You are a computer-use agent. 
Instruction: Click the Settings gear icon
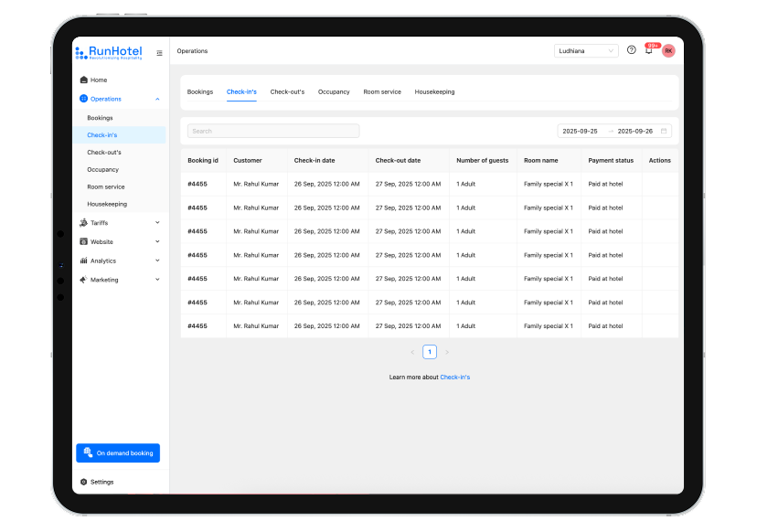pos(83,482)
